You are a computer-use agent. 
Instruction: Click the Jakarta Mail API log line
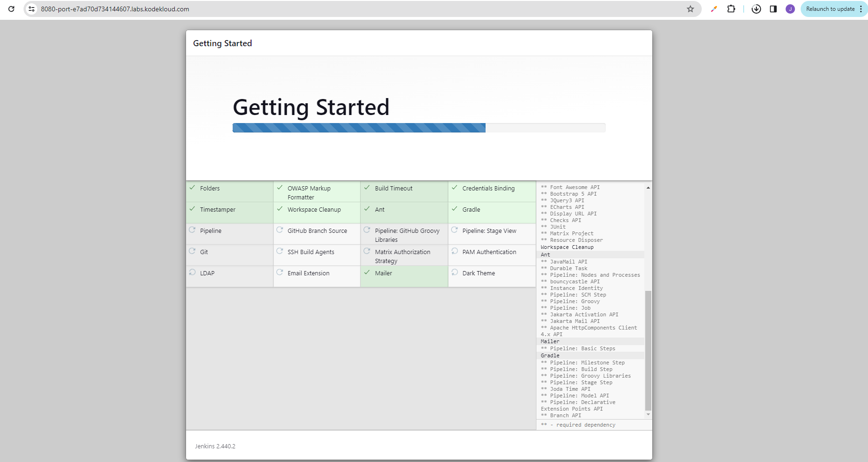(x=570, y=321)
